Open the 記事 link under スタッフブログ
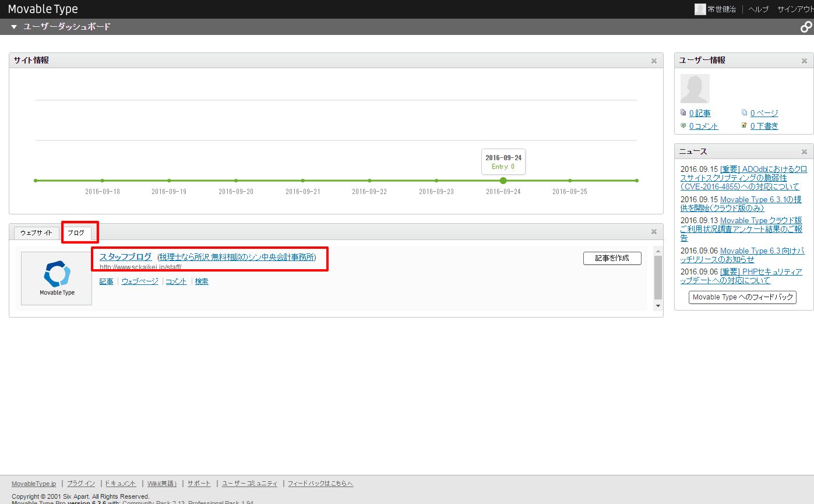Viewport: 814px width, 504px height. 106,281
